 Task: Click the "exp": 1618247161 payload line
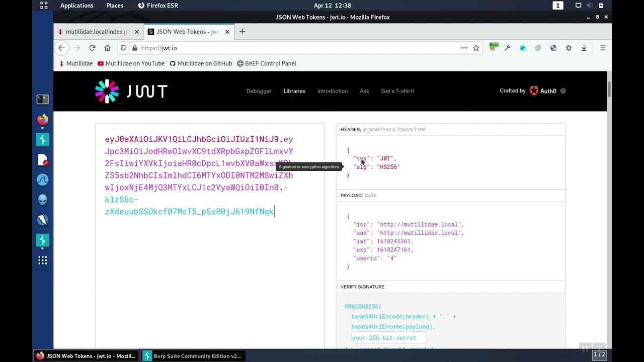[383, 250]
